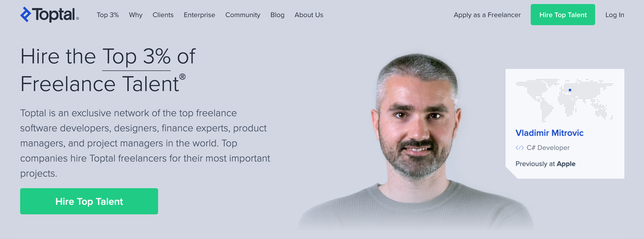The image size is (644, 239).
Task: Click the C# Developer label
Action: 548,148
